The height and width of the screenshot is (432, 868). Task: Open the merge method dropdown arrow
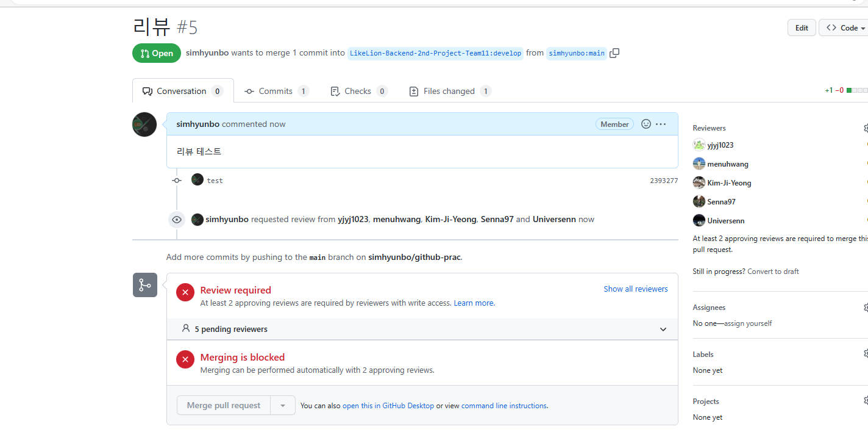pyautogui.click(x=283, y=406)
